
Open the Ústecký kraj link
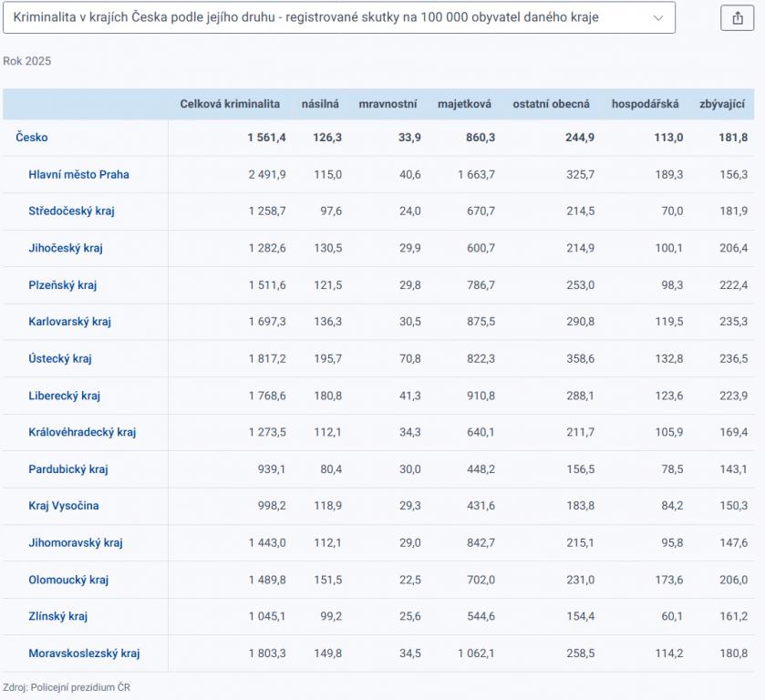coord(60,358)
